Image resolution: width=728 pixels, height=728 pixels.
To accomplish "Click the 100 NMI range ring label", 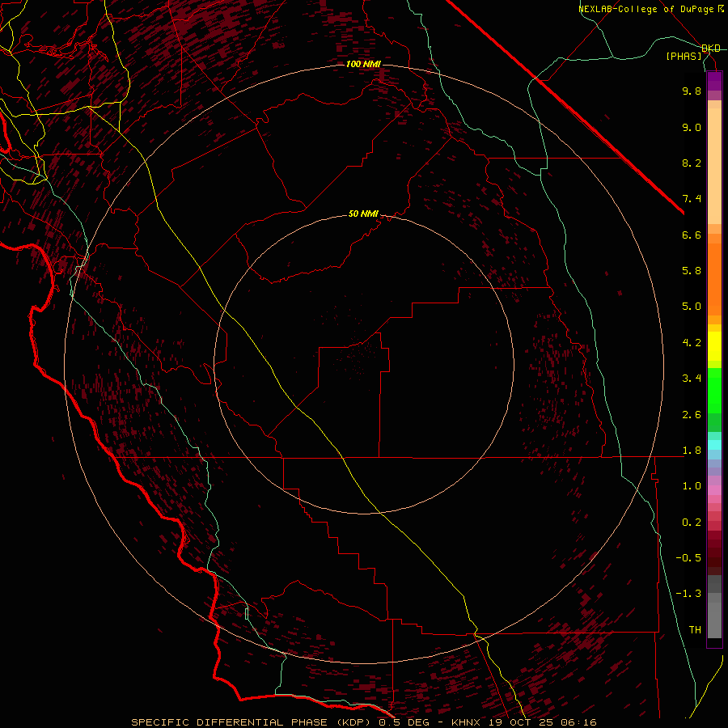I will pos(363,64).
